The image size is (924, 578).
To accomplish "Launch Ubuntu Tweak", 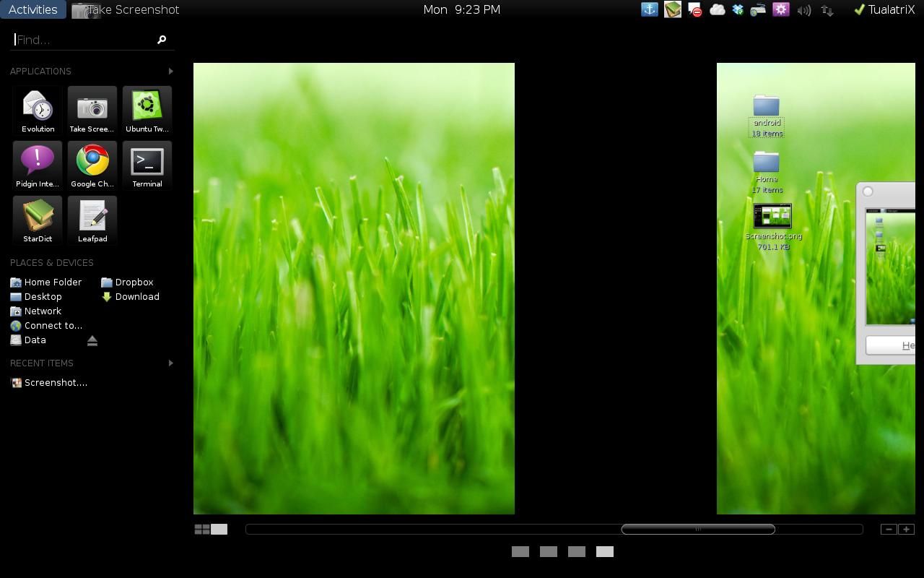I will [x=147, y=110].
